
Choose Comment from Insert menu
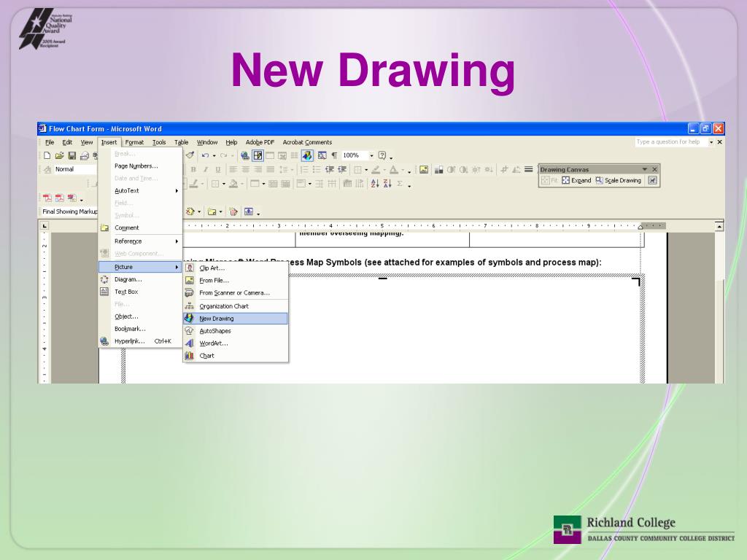click(x=141, y=228)
